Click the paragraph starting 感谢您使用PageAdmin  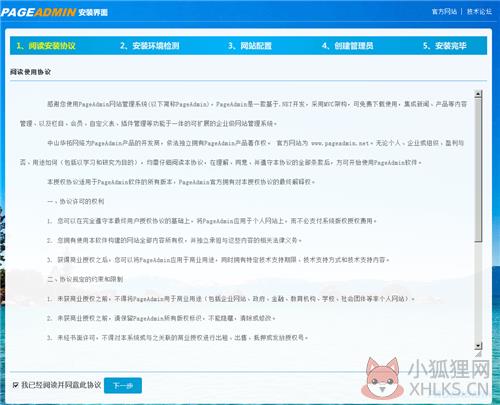[x=243, y=114]
